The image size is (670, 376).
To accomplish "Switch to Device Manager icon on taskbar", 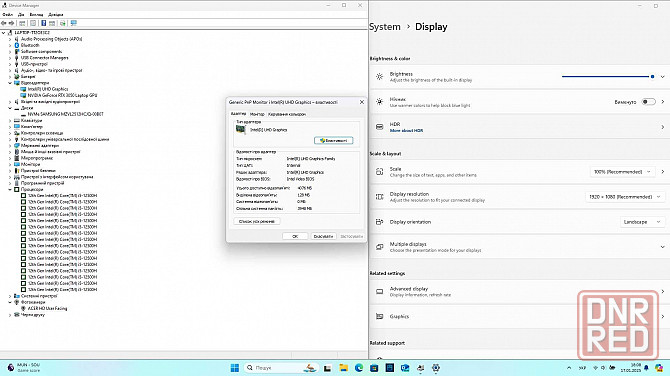I will coord(420,368).
